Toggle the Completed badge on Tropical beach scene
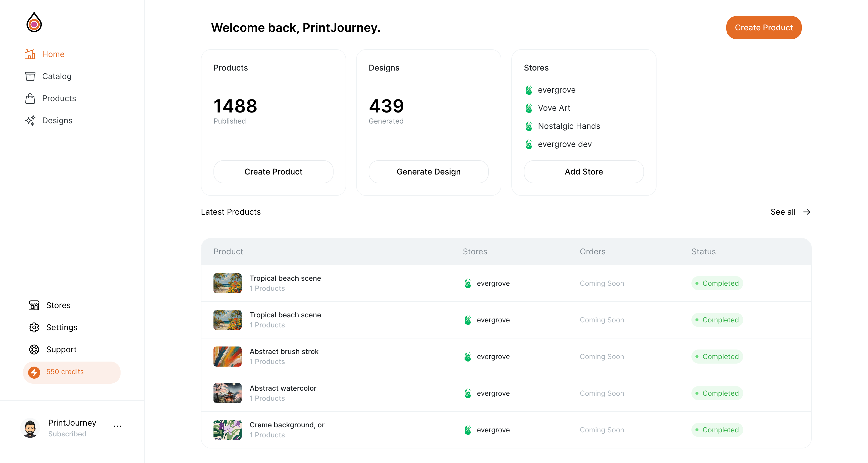The image size is (868, 463). [x=717, y=283]
